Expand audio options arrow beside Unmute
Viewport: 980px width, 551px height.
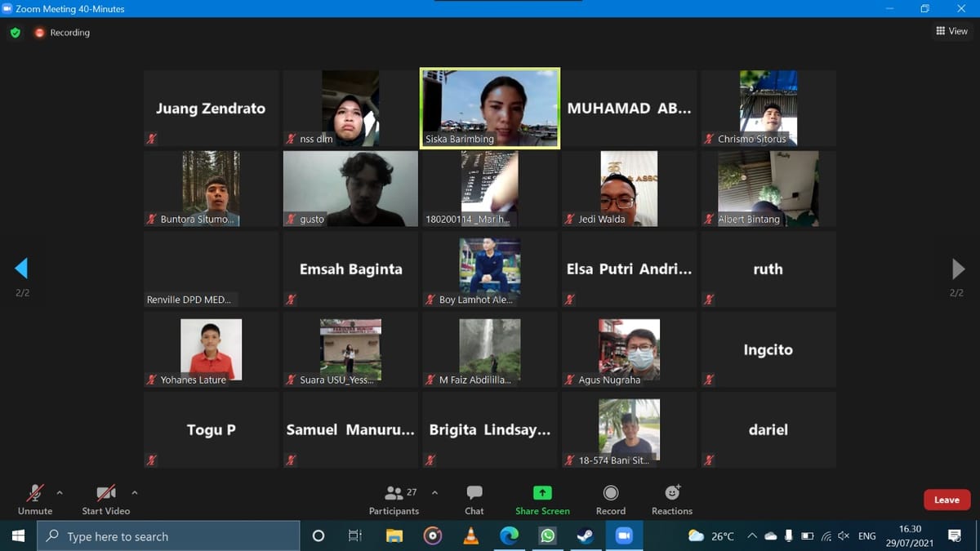coord(60,492)
